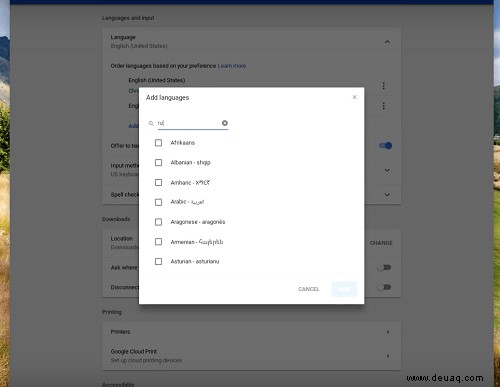Check the Afrikaans checkbox

(158, 143)
